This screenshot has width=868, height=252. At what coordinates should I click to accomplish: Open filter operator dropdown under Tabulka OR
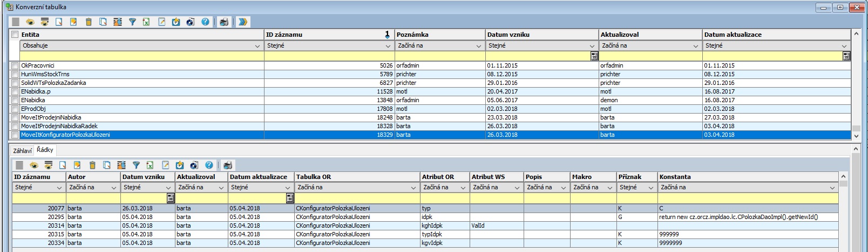tap(413, 188)
